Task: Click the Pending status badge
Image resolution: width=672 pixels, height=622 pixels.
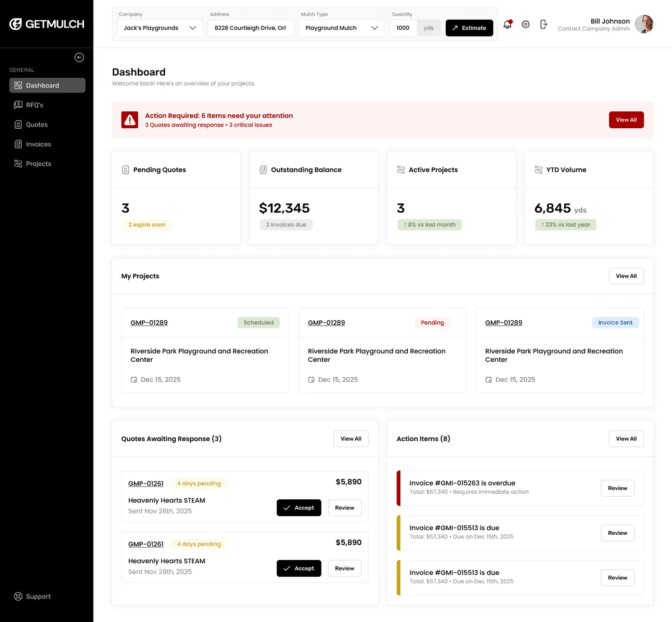Action: click(432, 322)
